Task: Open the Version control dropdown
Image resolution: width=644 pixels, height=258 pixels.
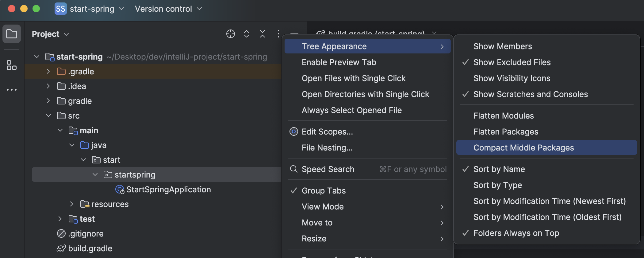Action: [168, 9]
